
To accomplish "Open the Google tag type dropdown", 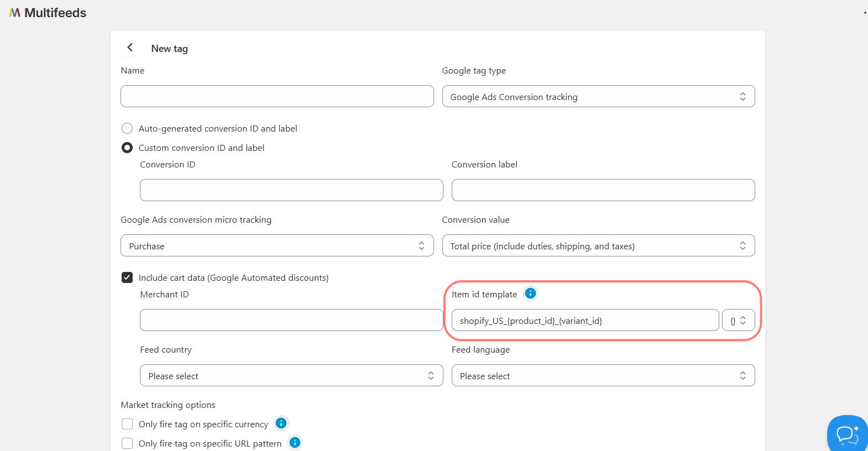I will click(598, 97).
